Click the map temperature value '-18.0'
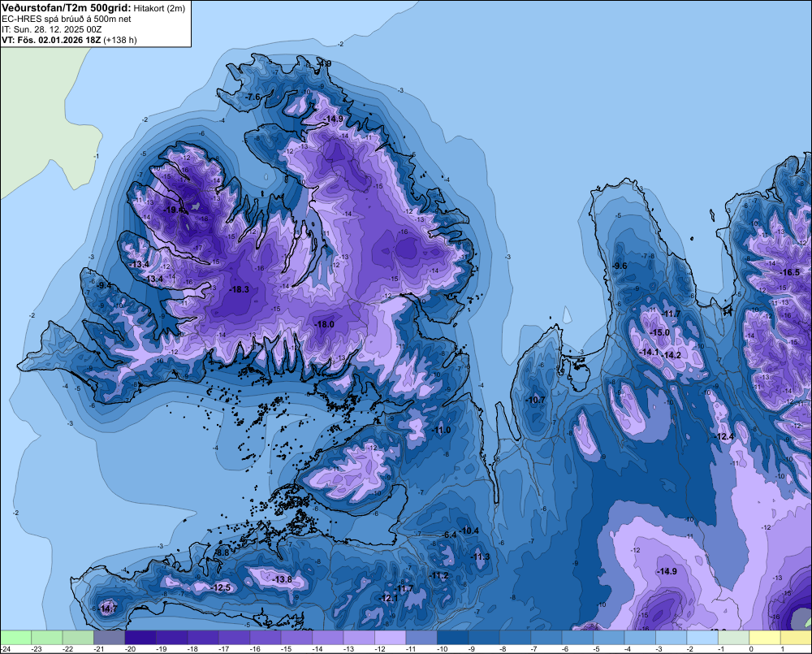This screenshot has height=654, width=812. (325, 324)
